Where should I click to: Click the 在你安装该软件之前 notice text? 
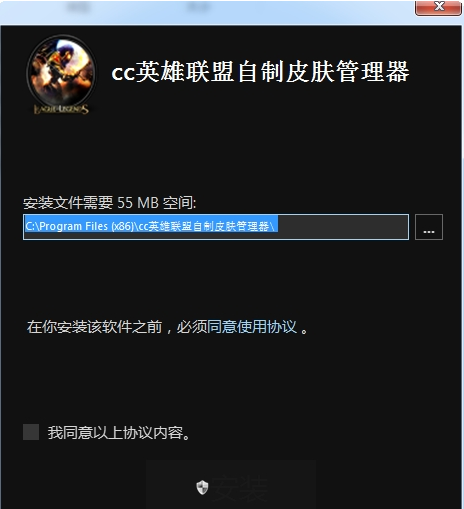click(94, 327)
